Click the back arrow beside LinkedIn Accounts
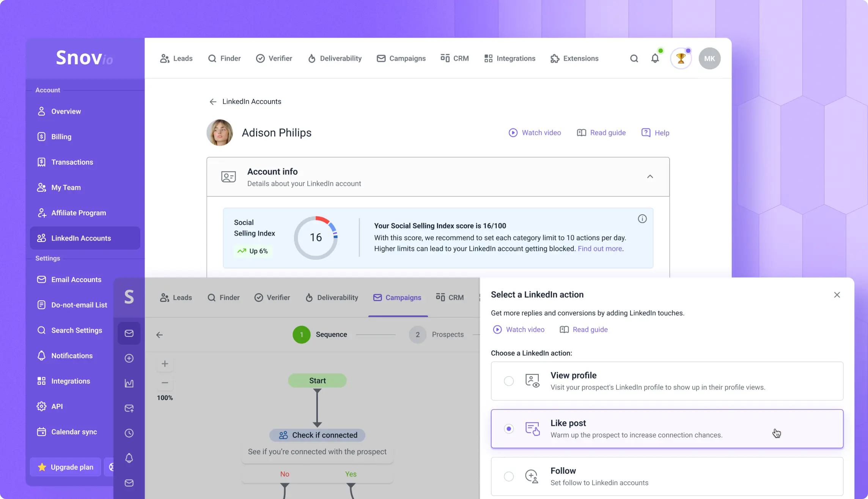This screenshot has width=868, height=499. pyautogui.click(x=213, y=102)
